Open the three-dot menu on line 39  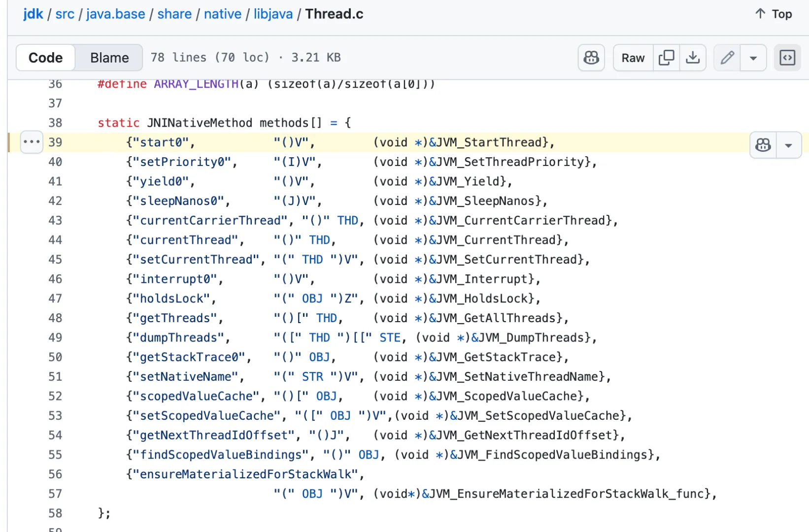[32, 142]
